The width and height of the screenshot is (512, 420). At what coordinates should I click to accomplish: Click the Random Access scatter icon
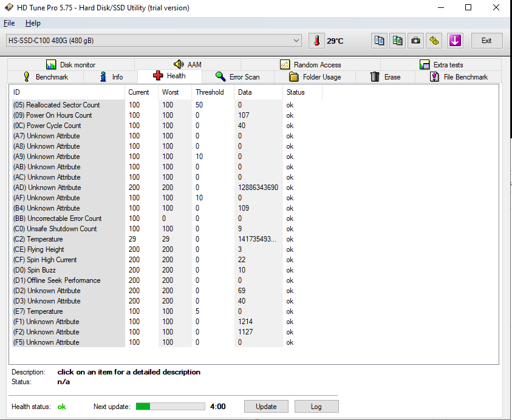coord(285,64)
